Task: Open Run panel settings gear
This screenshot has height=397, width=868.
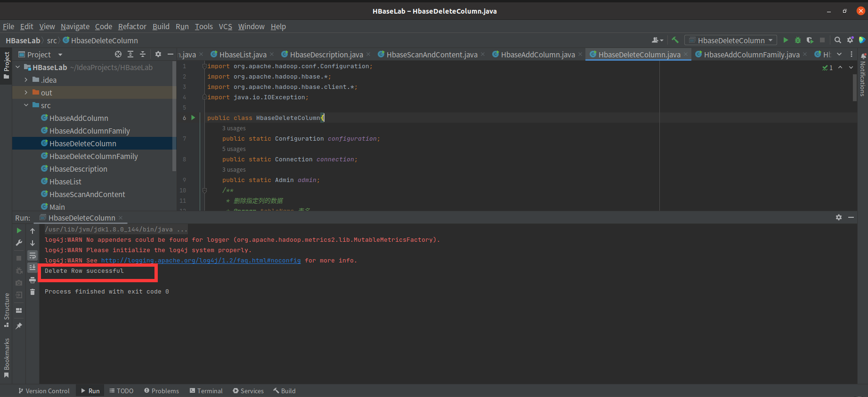Action: pyautogui.click(x=839, y=217)
